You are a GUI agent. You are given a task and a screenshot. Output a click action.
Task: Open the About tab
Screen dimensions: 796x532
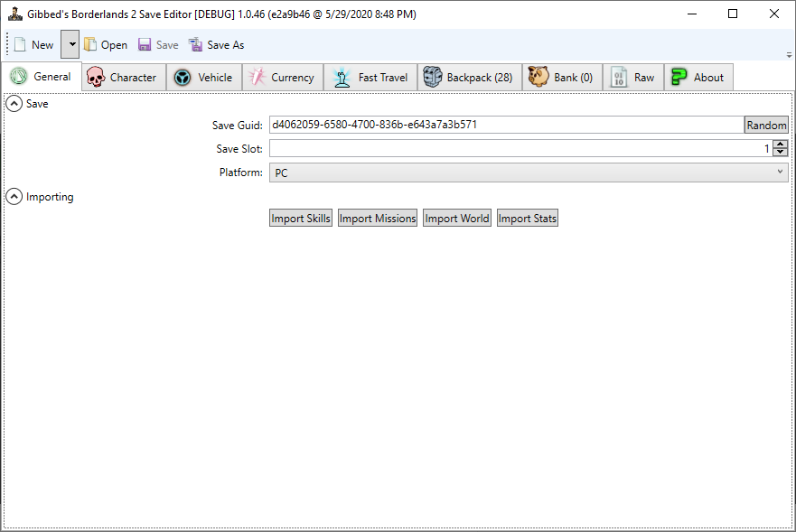coord(698,77)
